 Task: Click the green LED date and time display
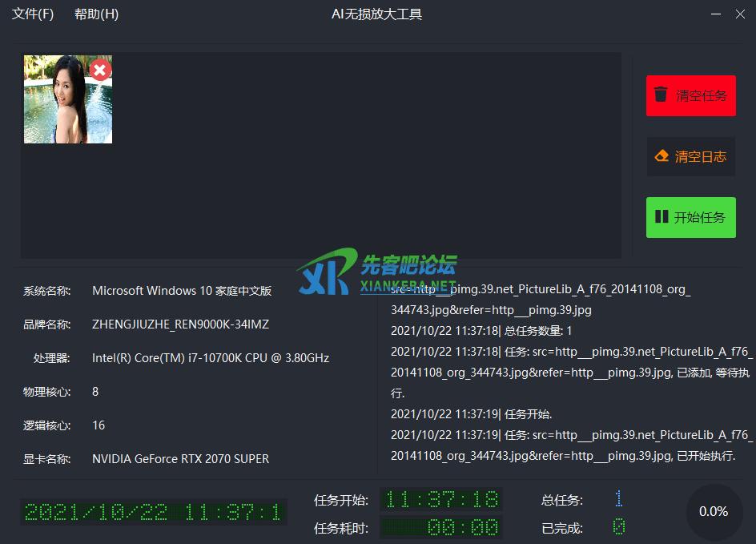coord(153,512)
